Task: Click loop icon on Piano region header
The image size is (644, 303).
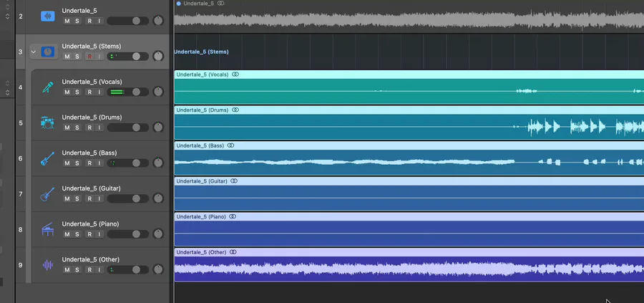Action: (233, 216)
